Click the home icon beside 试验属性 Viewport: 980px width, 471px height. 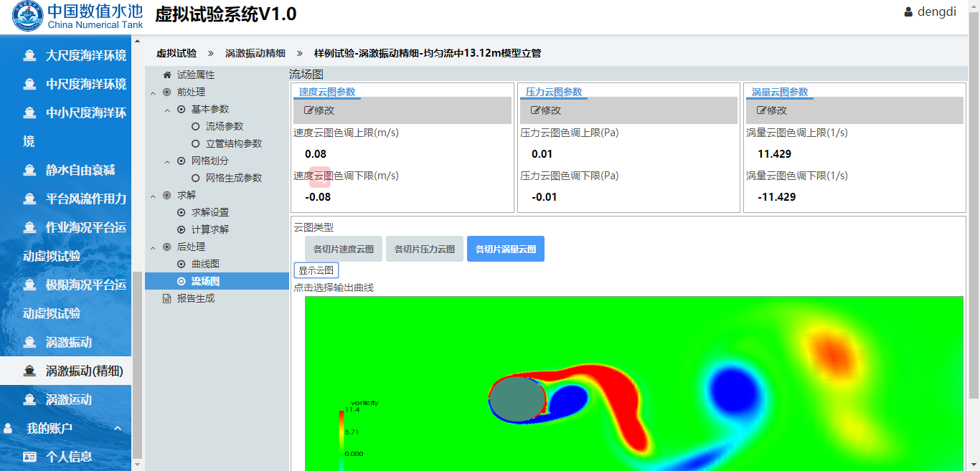coord(167,75)
